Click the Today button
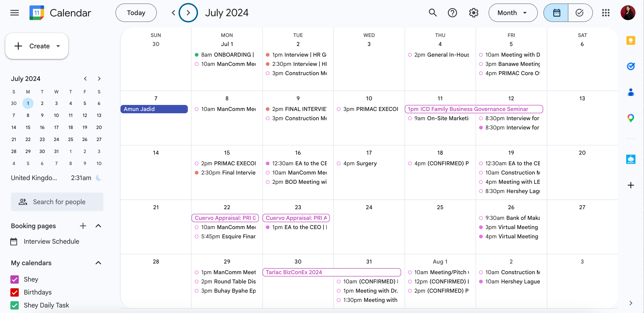Viewport: 644px width, 313px height. 136,13
